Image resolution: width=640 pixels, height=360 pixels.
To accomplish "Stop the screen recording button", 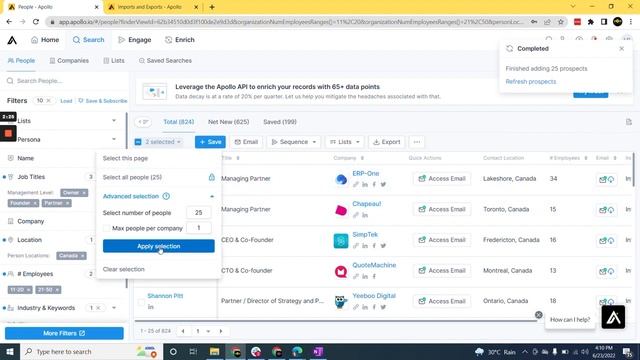I will click(x=8, y=133).
